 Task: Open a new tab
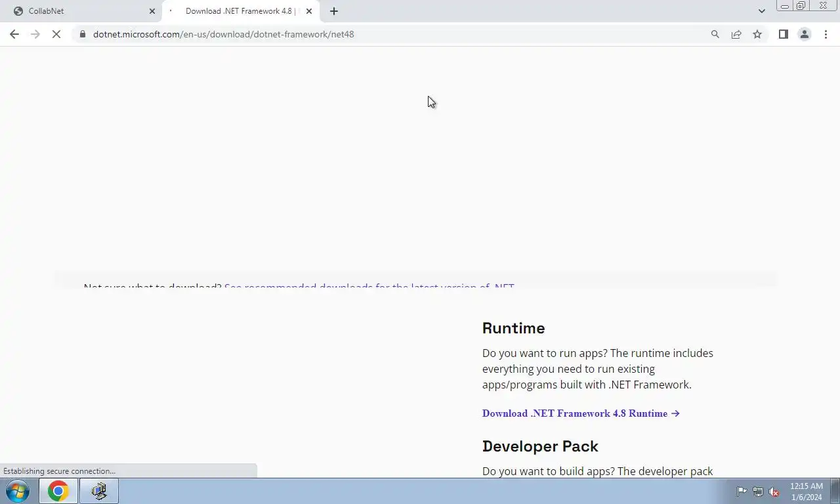(334, 11)
